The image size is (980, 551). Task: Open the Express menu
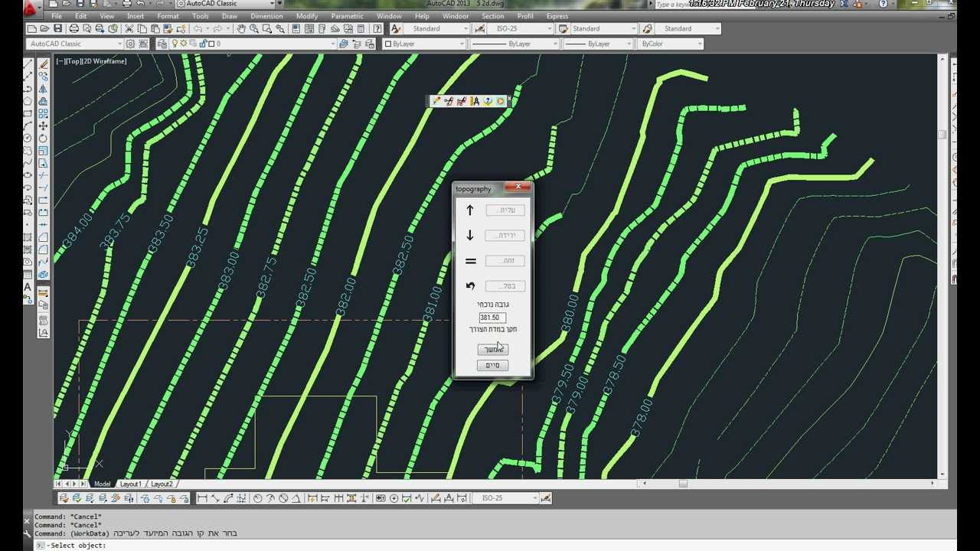(x=557, y=16)
